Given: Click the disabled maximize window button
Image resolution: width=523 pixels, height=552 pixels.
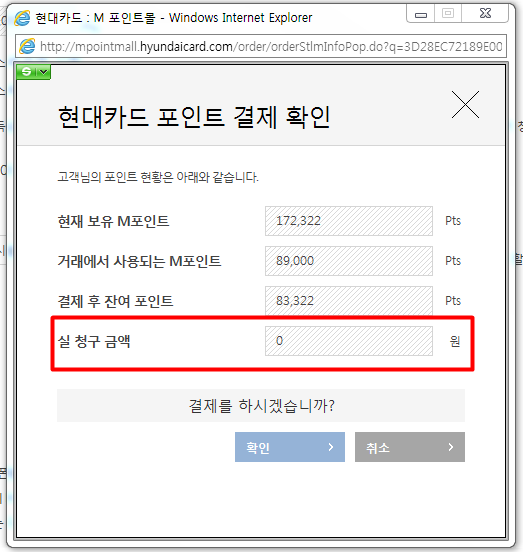Looking at the screenshot, I should (448, 14).
